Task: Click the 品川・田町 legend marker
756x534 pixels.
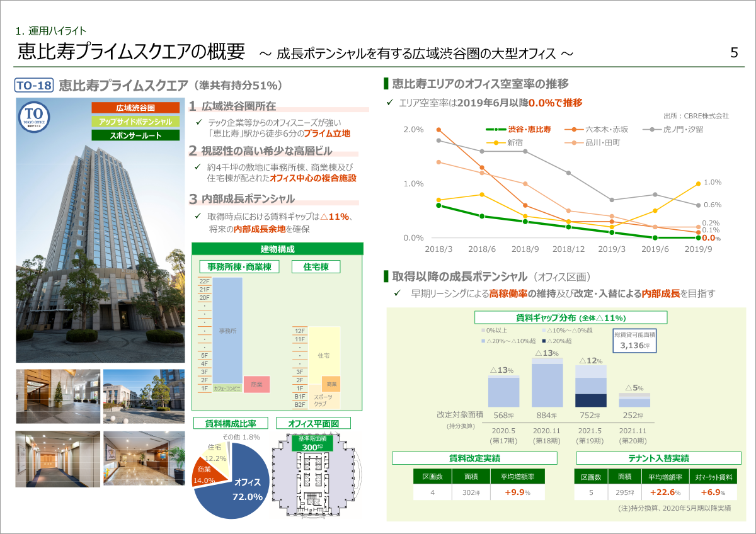Action: [573, 143]
